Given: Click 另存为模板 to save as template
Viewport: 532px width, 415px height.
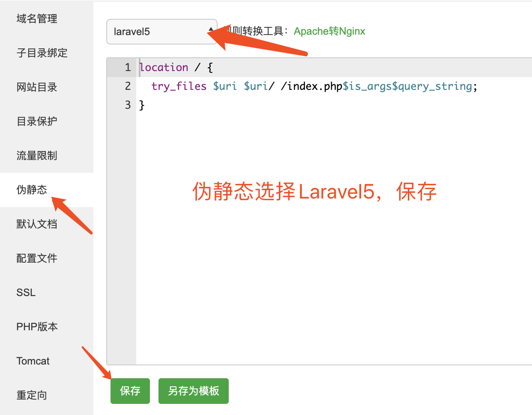Looking at the screenshot, I should (x=193, y=391).
